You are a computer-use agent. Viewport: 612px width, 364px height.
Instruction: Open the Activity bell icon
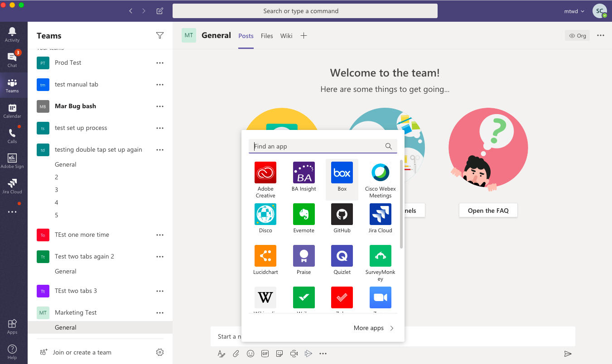tap(12, 34)
